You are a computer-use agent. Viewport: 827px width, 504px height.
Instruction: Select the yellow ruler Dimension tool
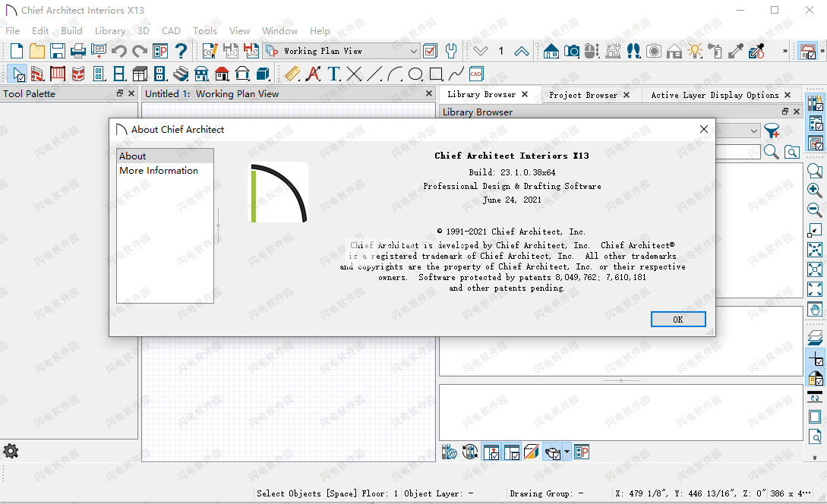point(292,74)
